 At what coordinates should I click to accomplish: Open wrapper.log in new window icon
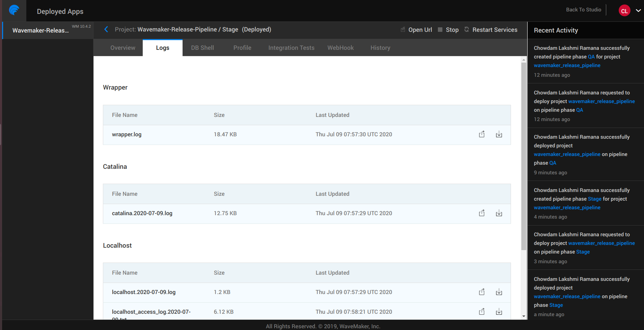[x=482, y=134]
